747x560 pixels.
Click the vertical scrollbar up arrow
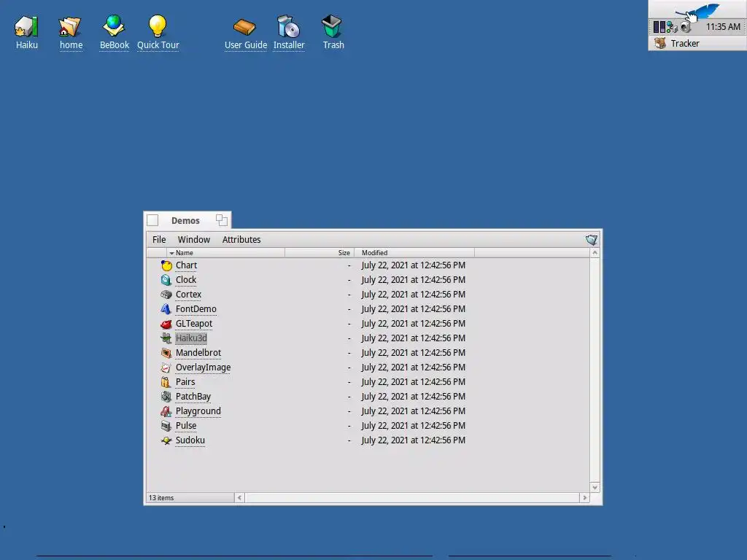tap(595, 253)
